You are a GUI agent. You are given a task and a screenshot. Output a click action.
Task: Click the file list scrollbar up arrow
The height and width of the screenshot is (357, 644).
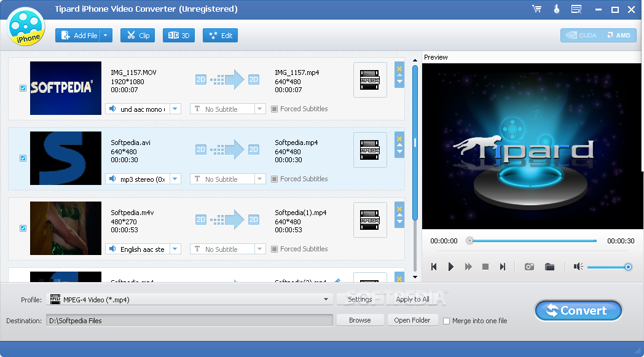pos(415,60)
